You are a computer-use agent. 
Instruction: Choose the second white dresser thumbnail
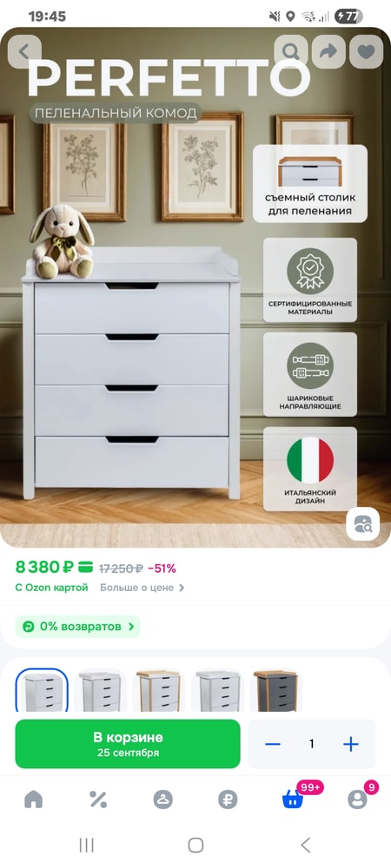[100, 690]
